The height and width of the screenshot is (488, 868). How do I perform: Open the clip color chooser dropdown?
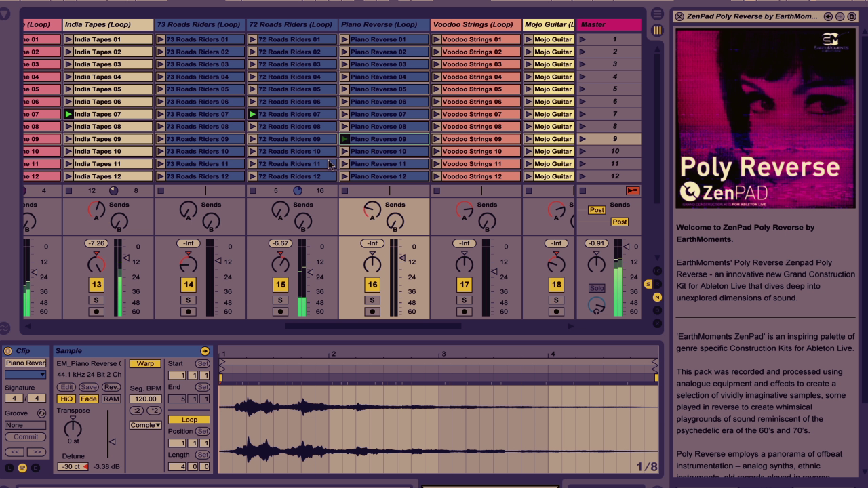(x=25, y=375)
